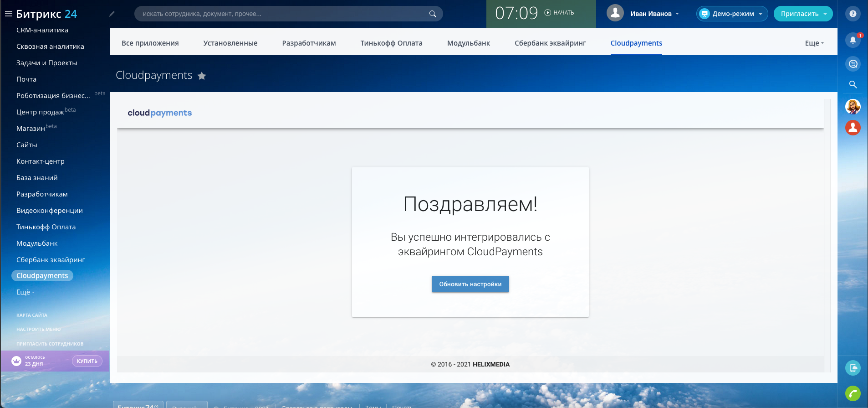The width and height of the screenshot is (868, 408).
Task: Open Сайты sidebar item
Action: tap(27, 145)
